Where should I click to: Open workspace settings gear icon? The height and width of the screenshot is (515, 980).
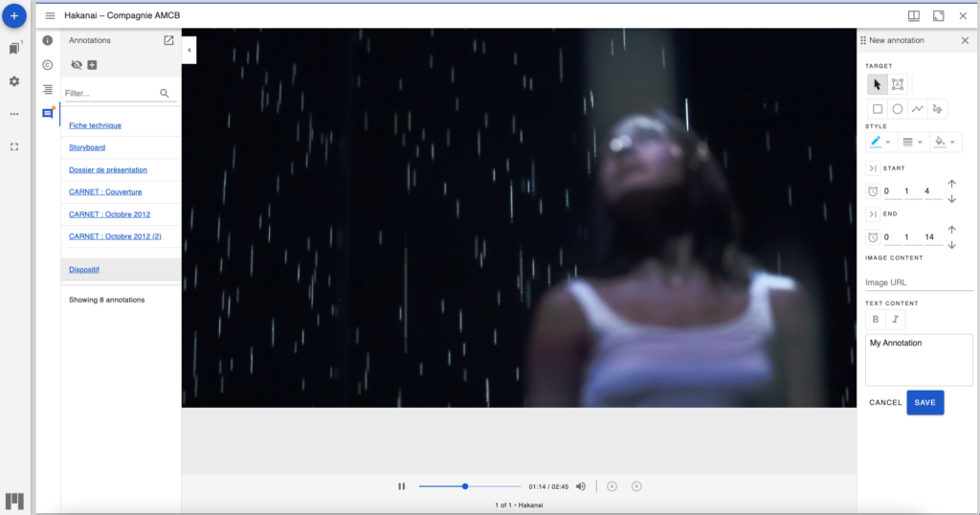tap(13, 81)
